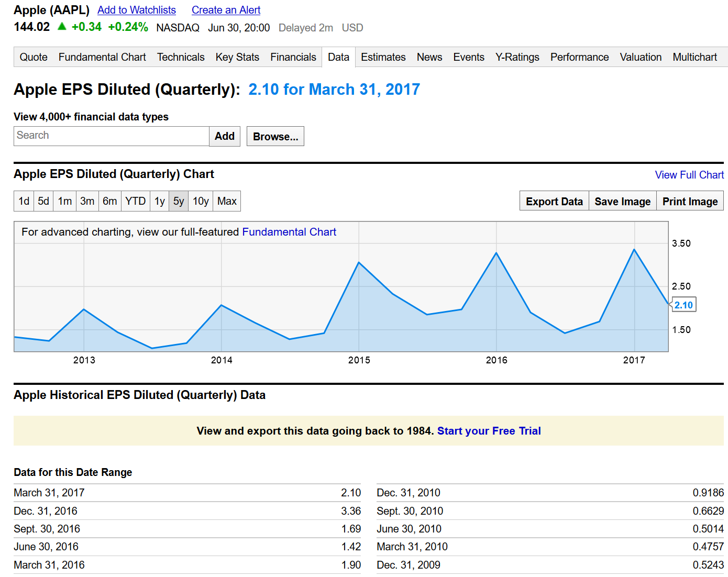Select the Estimates tab
The image size is (728, 577).
point(383,57)
